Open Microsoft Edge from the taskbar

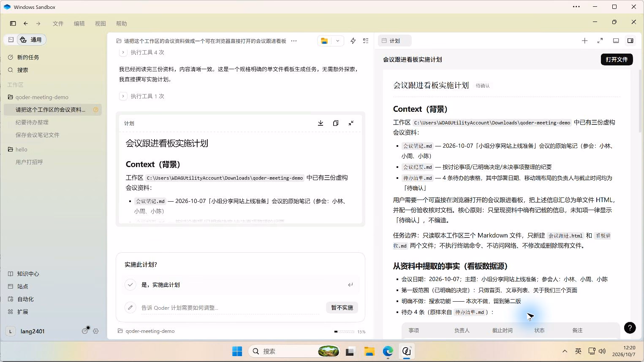[388, 351]
